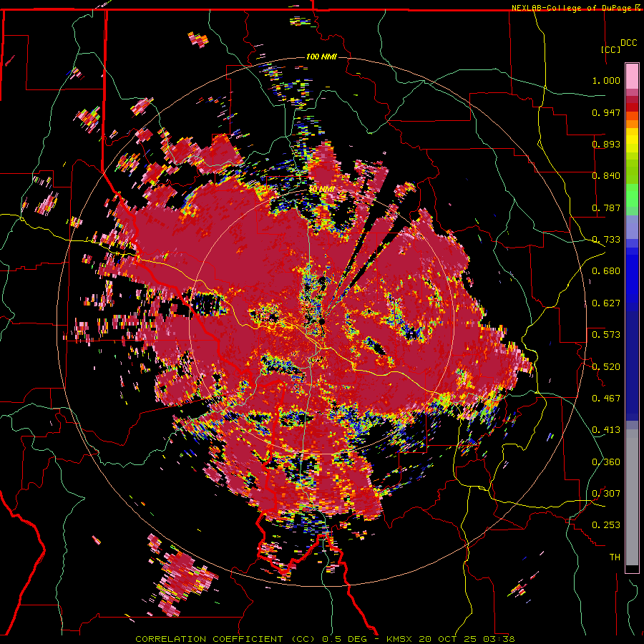644x644 pixels.
Task: Click the 0.947 scale value
Action: (x=606, y=112)
